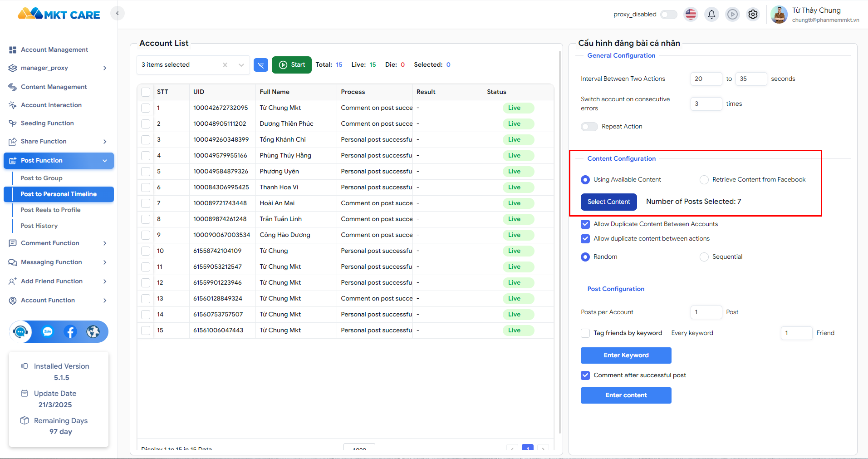
Task: Enable the Repeat Action toggle
Action: [589, 127]
